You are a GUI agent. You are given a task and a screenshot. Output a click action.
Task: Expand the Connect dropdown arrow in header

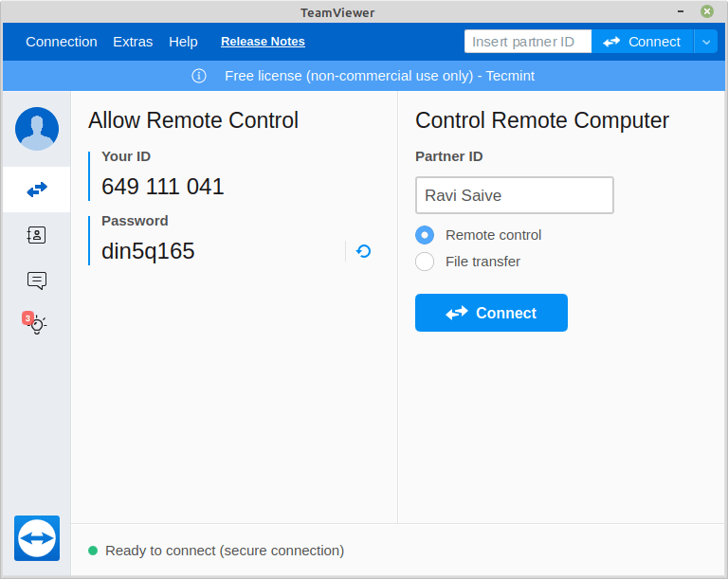tap(705, 42)
